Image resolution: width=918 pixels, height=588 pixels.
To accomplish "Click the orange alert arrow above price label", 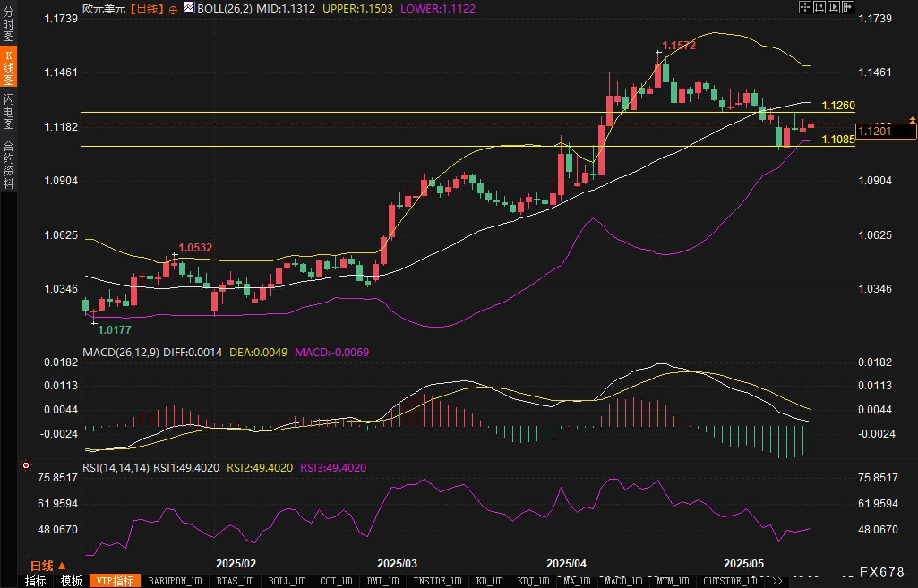I will [x=913, y=119].
